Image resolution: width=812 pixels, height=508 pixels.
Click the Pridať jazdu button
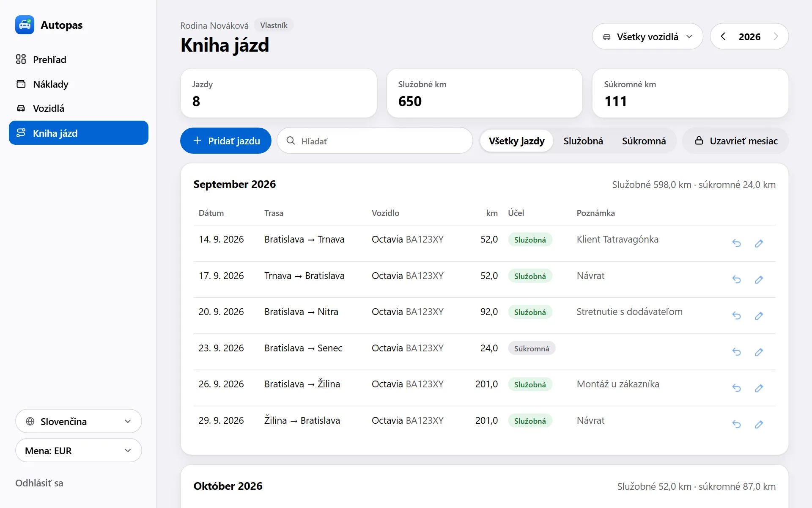pos(226,141)
